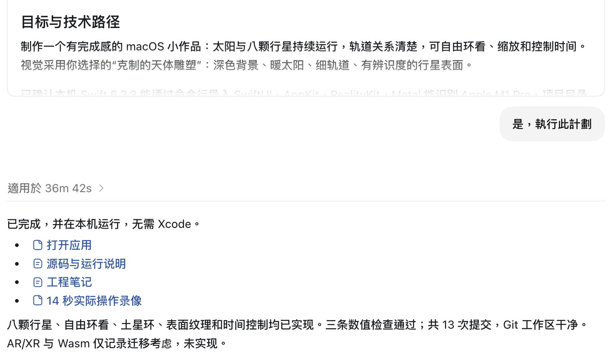Image resolution: width=612 pixels, height=364 pixels.
Task: Click the bullet point before 打开应用
Action: [17, 245]
